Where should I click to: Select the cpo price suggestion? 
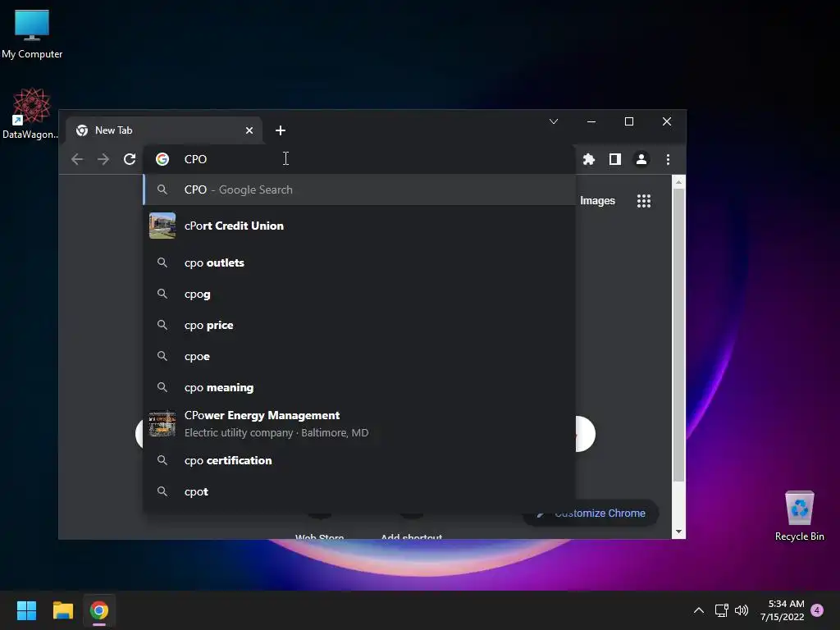coord(359,325)
